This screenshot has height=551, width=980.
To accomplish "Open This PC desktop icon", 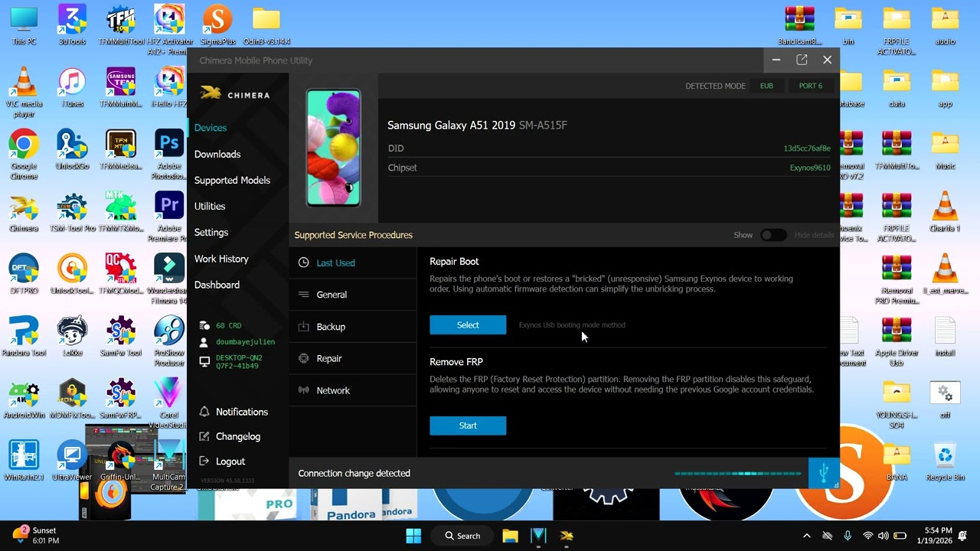I will [x=24, y=25].
